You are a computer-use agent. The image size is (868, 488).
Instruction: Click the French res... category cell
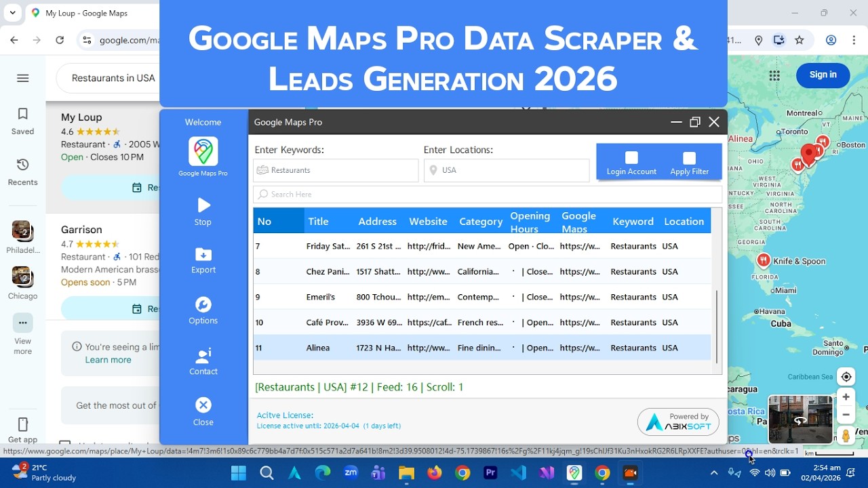click(480, 323)
